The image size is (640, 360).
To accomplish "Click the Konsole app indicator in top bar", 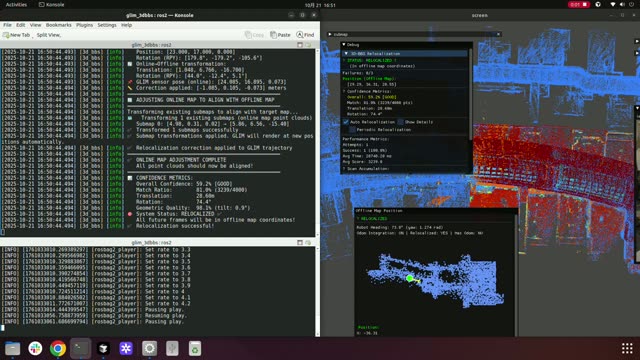I will (x=51, y=5).
